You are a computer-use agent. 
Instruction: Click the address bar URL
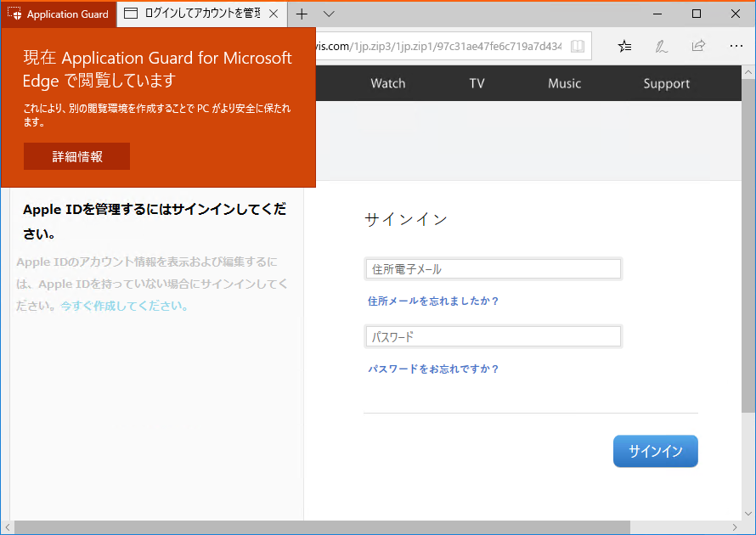click(x=439, y=46)
